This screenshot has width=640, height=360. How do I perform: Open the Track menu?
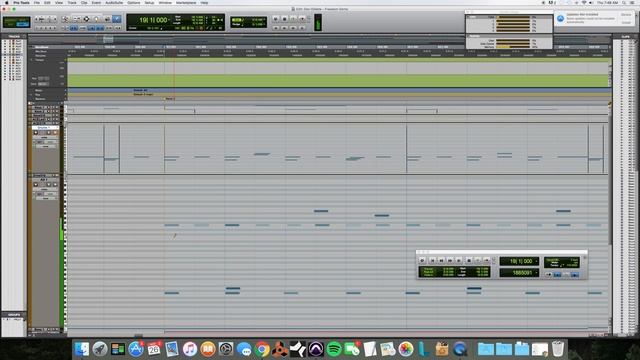(x=72, y=2)
